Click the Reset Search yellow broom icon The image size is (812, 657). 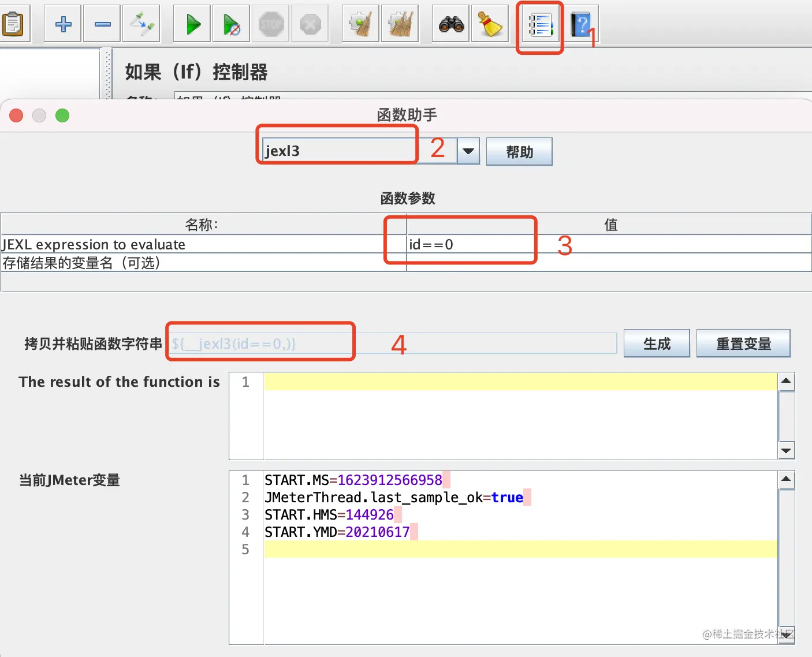click(x=490, y=24)
